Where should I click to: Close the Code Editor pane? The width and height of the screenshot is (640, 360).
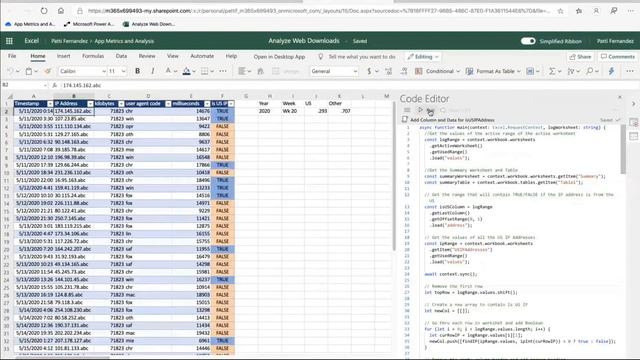point(620,97)
